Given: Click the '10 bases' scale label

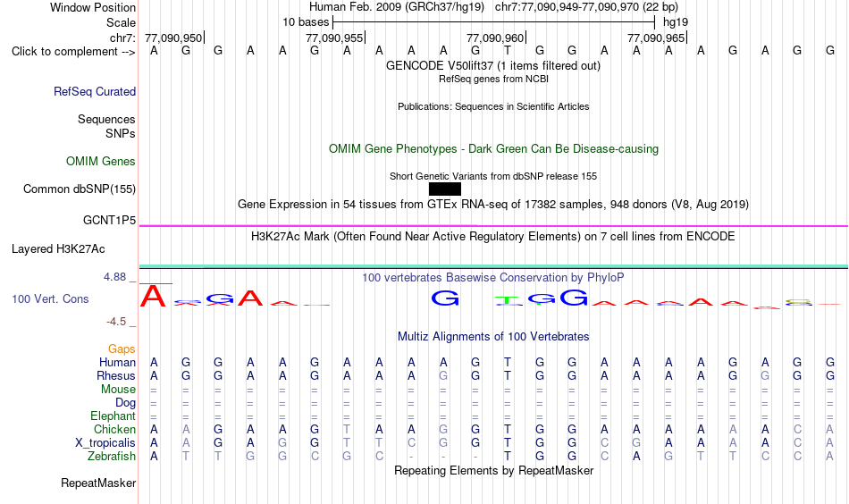Looking at the screenshot, I should [306, 22].
